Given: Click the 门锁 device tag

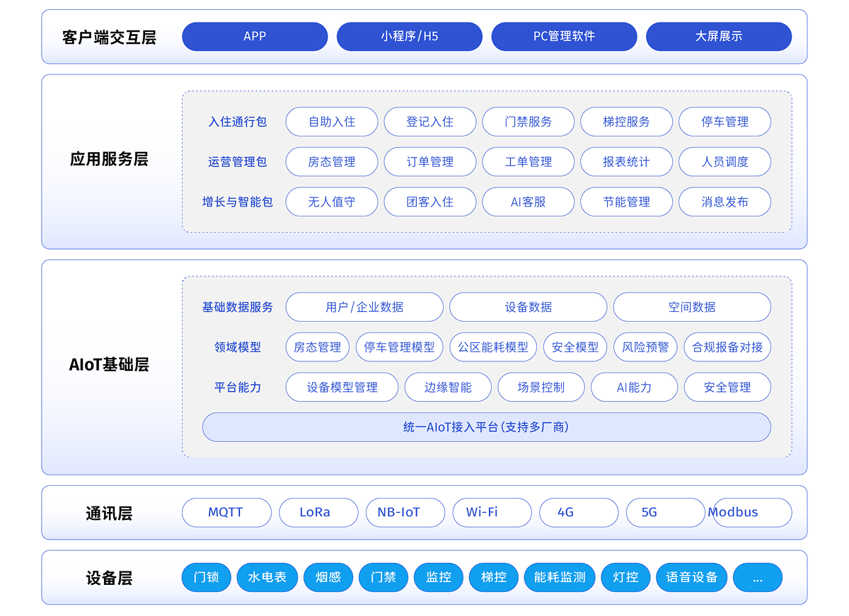Looking at the screenshot, I should 206,578.
